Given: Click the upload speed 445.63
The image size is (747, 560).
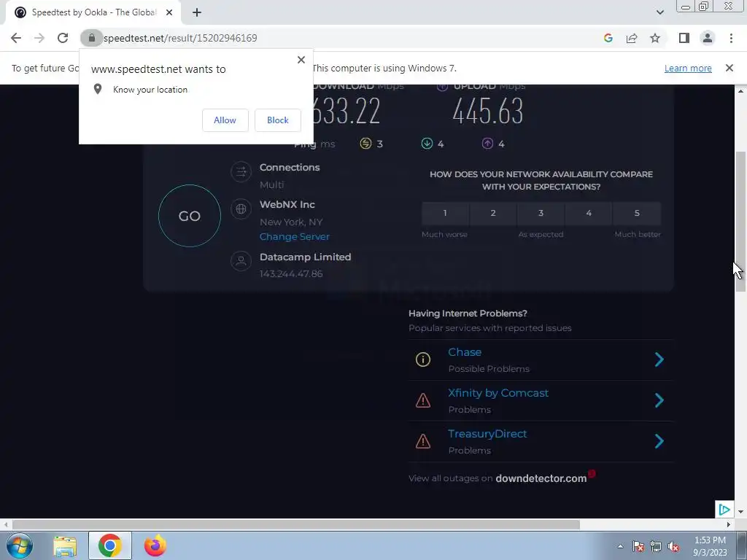Looking at the screenshot, I should pyautogui.click(x=488, y=111).
